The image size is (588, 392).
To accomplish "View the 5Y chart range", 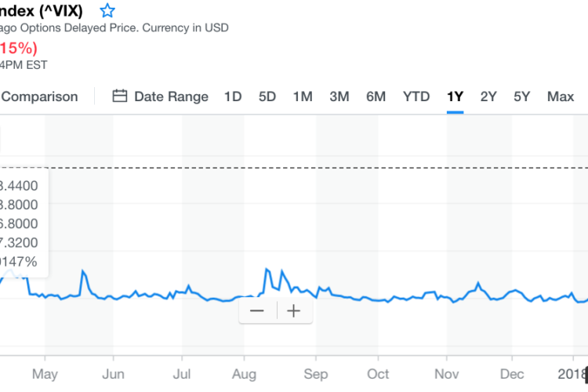I will (522, 96).
